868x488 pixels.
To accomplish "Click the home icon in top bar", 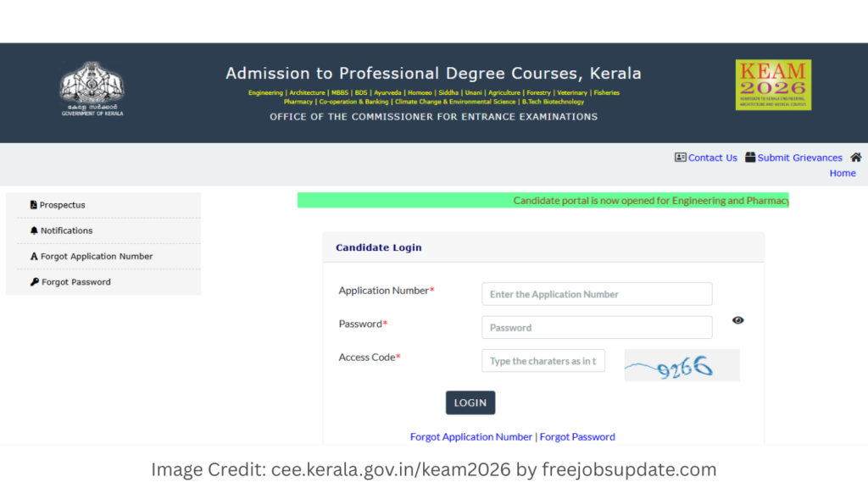I will tap(855, 158).
